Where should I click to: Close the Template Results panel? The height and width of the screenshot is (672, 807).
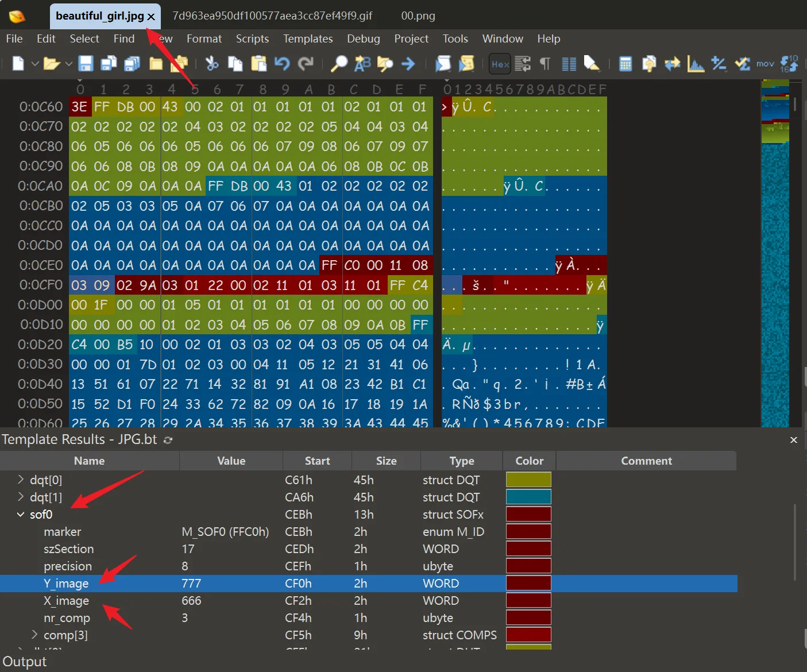pyautogui.click(x=793, y=440)
